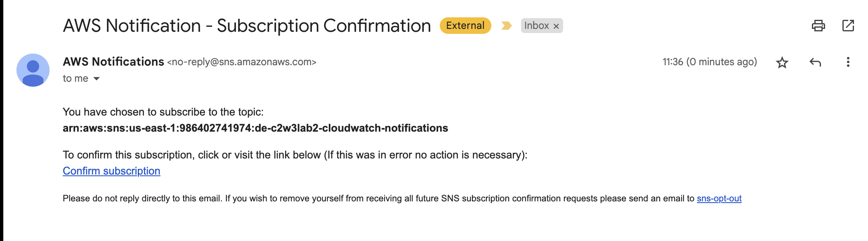
Task: Click the yellow External badge
Action: coord(465,26)
